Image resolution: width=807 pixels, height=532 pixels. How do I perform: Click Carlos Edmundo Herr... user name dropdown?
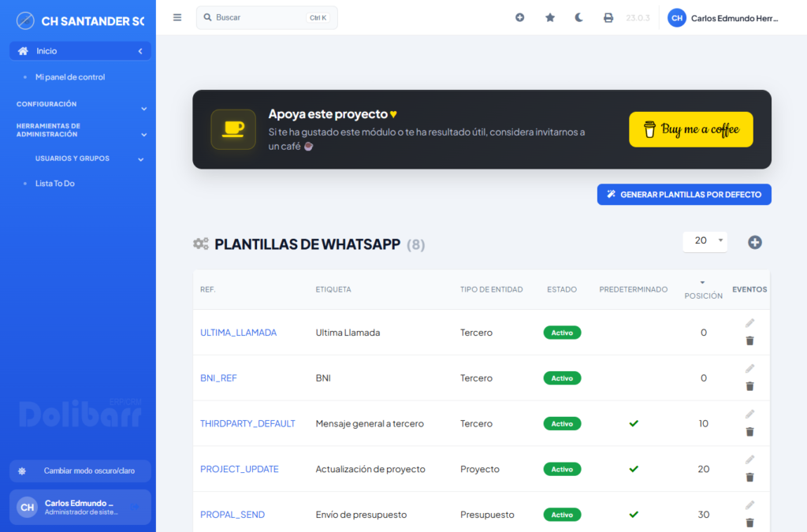pyautogui.click(x=734, y=19)
